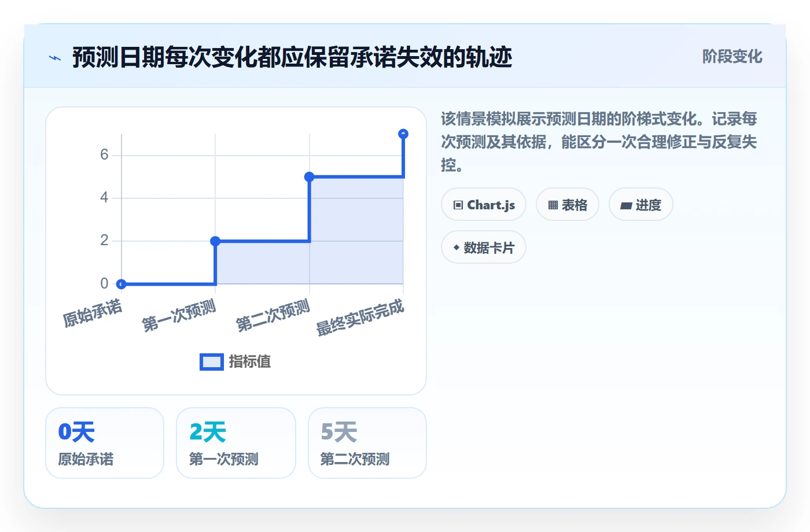Viewport: 810px width, 532px height.
Task: Click the chart data point at 第一次预测
Action: [215, 241]
